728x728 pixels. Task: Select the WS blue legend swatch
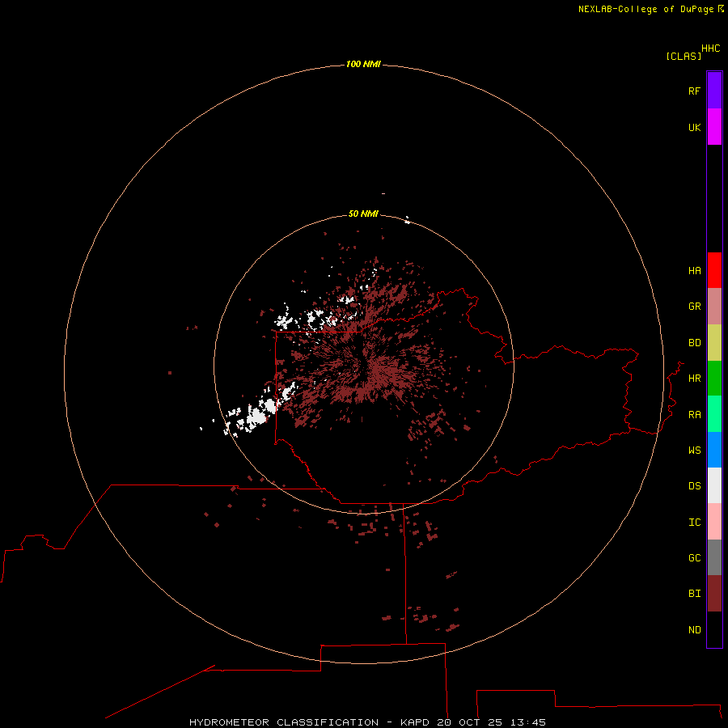coord(714,450)
